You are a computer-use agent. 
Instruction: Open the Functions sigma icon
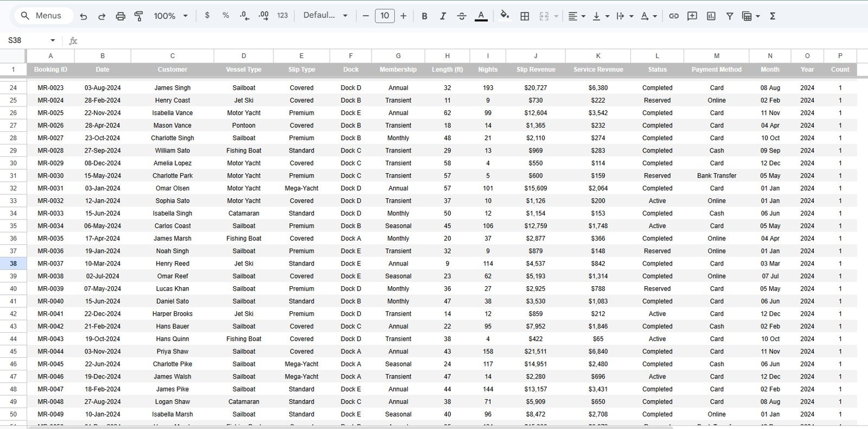coord(773,16)
